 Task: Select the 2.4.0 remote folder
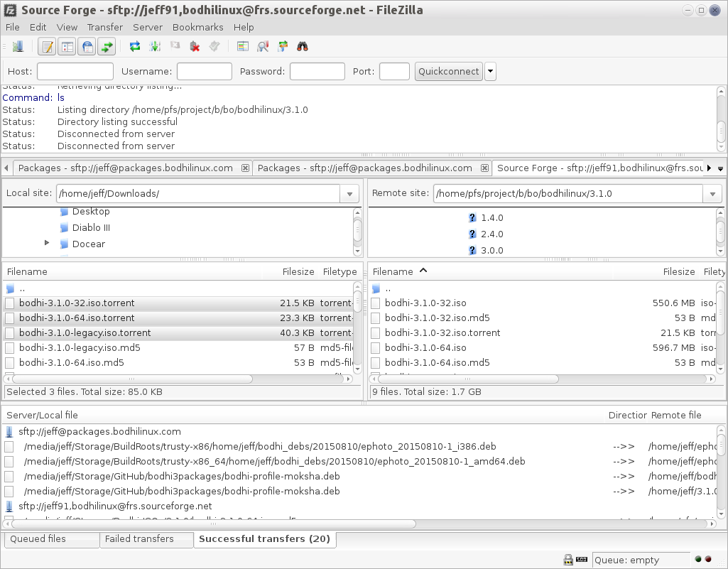[x=492, y=234]
